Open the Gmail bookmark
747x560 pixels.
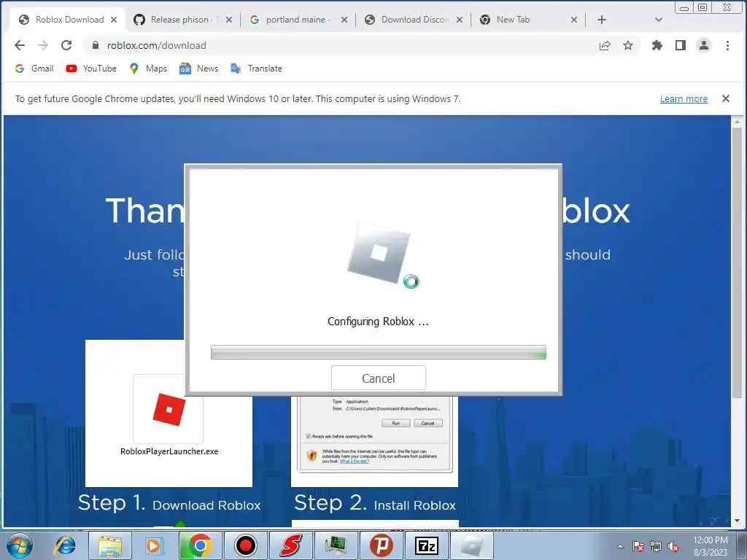[x=34, y=68]
